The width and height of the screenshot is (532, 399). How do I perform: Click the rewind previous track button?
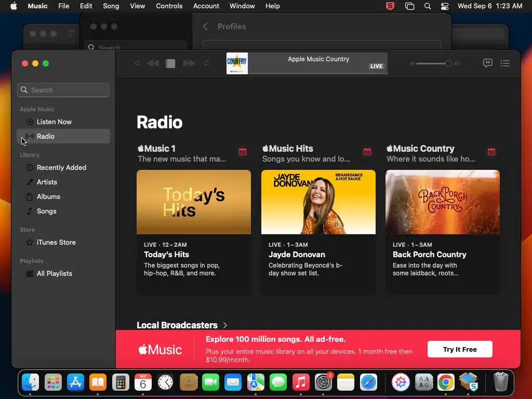pos(153,63)
